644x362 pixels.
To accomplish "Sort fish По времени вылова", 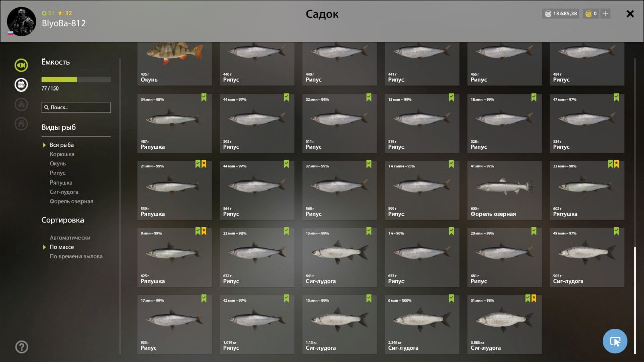I will tap(76, 256).
